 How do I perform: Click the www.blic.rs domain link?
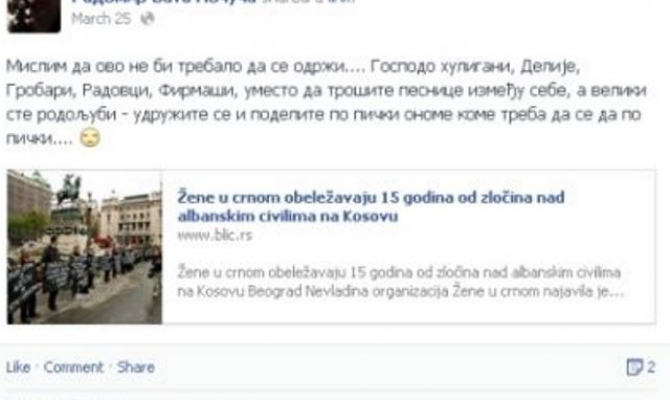pyautogui.click(x=215, y=235)
